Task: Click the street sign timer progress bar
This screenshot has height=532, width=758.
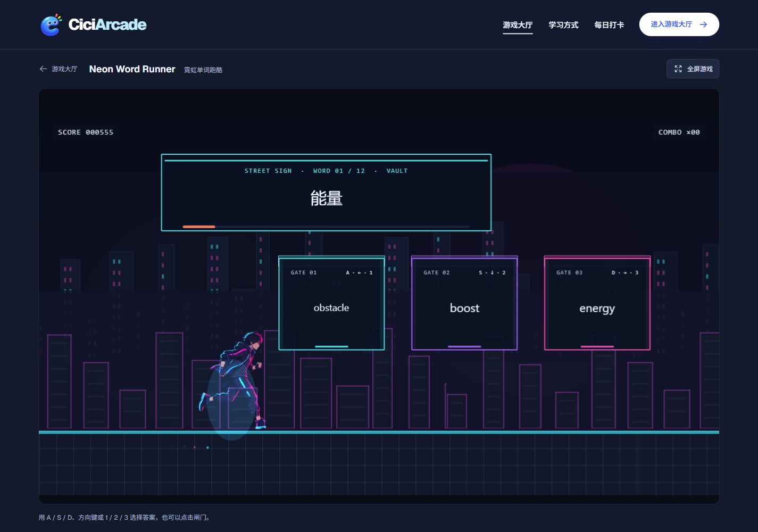Action: coord(326,227)
